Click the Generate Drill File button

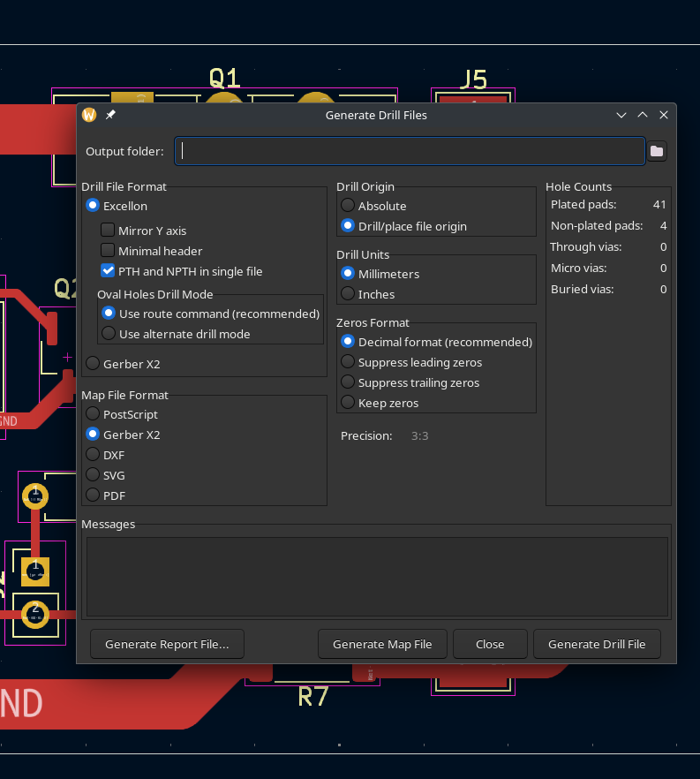(597, 644)
